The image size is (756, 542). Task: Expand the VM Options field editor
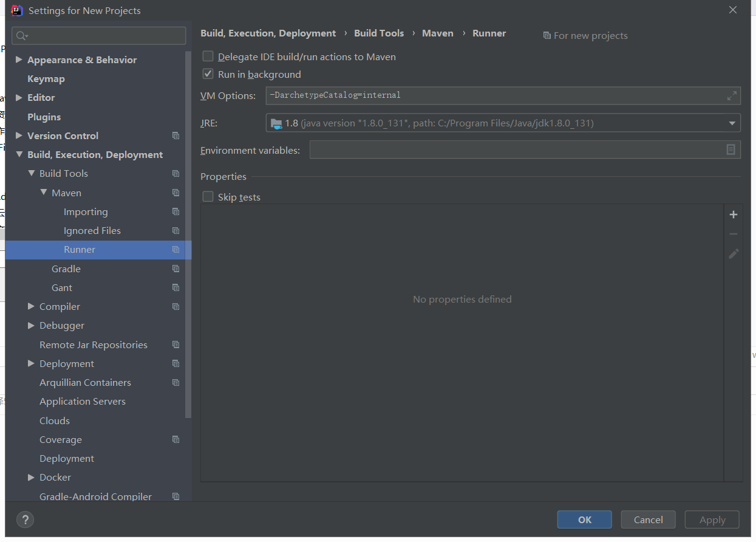tap(732, 95)
